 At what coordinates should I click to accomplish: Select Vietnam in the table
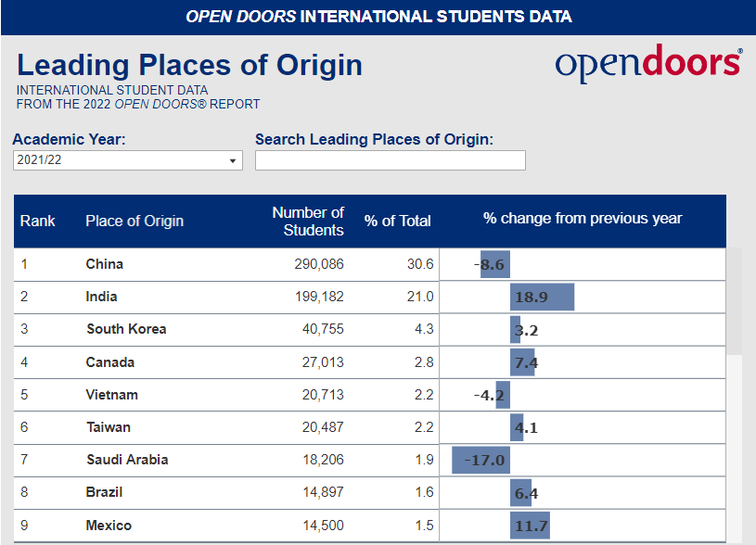pyautogui.click(x=112, y=395)
